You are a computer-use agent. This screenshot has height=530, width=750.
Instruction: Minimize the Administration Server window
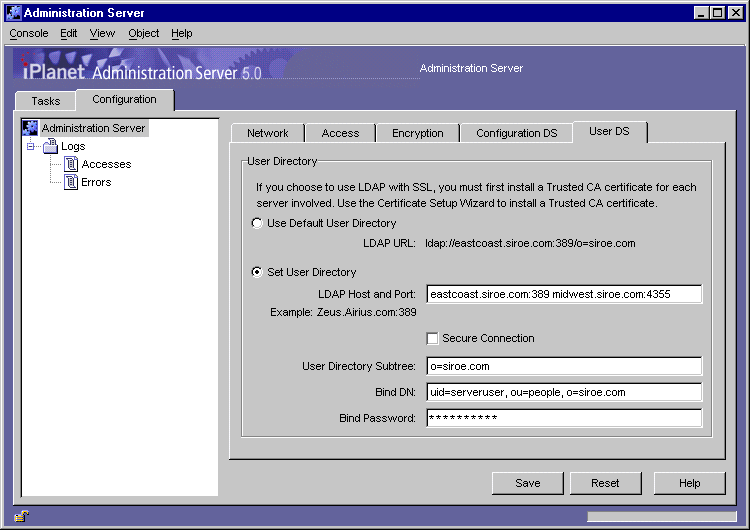pos(701,13)
